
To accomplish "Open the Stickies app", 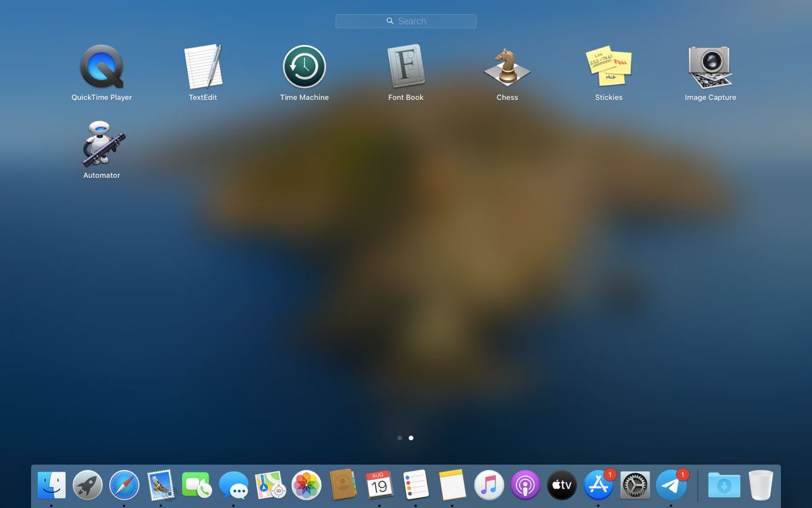I will click(x=609, y=67).
